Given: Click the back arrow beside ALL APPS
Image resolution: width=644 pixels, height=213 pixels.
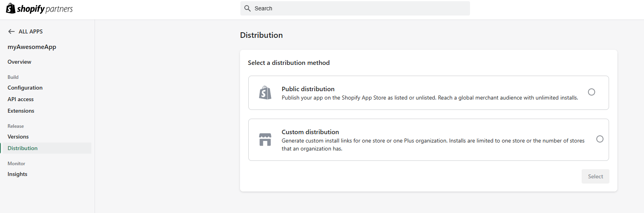Looking at the screenshot, I should [x=12, y=31].
